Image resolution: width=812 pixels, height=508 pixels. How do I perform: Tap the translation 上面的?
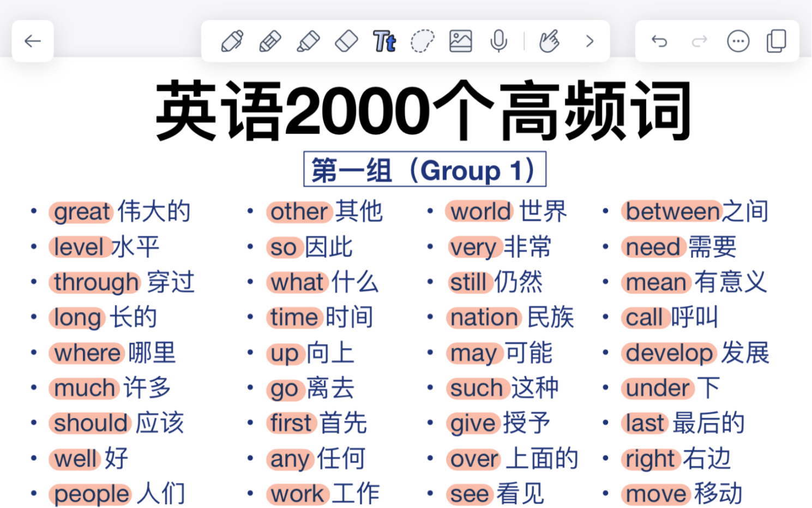pos(542,459)
